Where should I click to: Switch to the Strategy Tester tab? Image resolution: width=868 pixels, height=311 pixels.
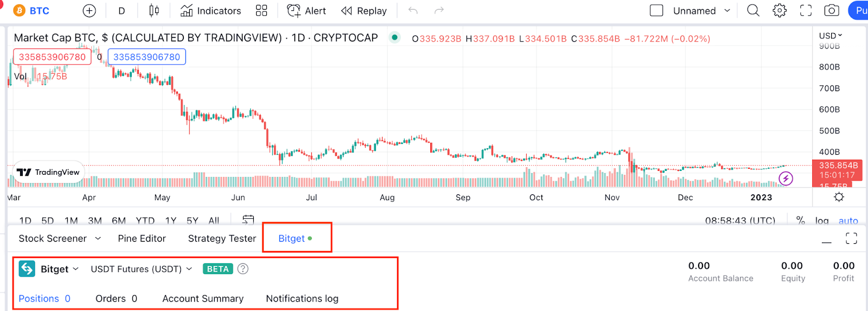tap(222, 238)
